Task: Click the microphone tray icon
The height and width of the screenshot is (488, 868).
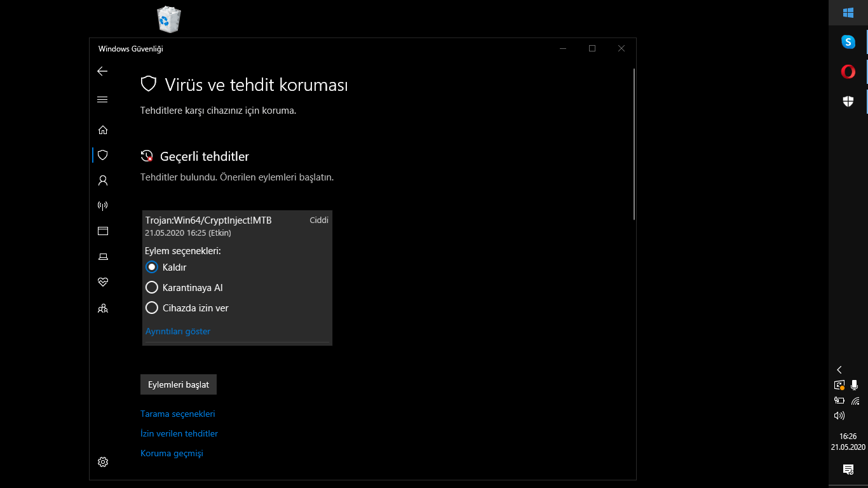Action: (855, 385)
